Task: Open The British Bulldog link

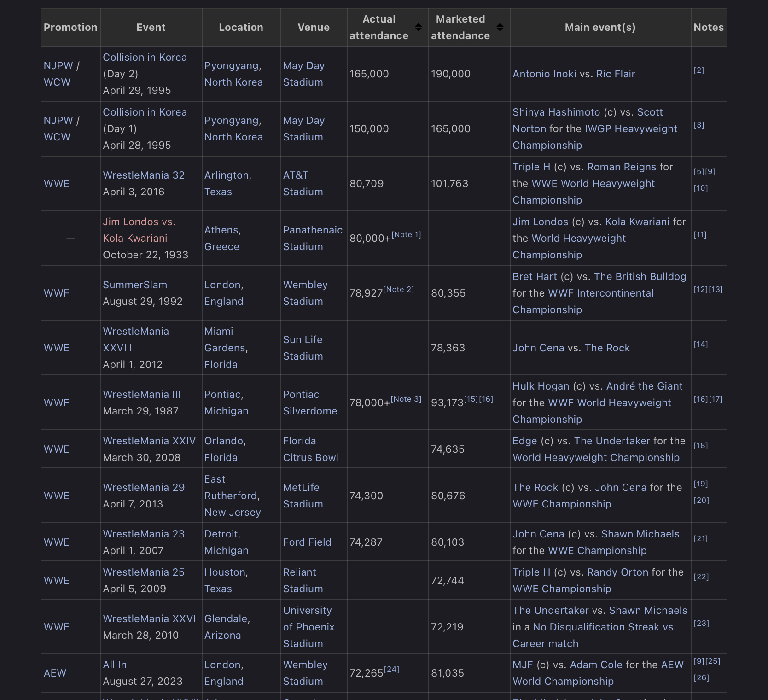Action: coord(640,277)
